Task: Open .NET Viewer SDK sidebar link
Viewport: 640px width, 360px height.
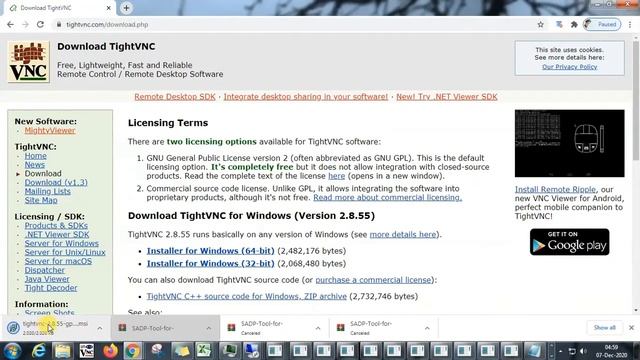Action: click(57, 234)
